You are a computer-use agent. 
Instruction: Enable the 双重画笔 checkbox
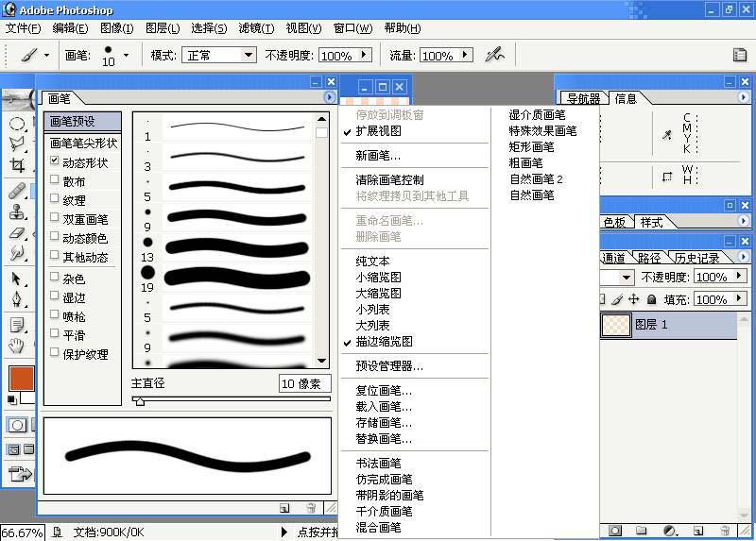(55, 217)
